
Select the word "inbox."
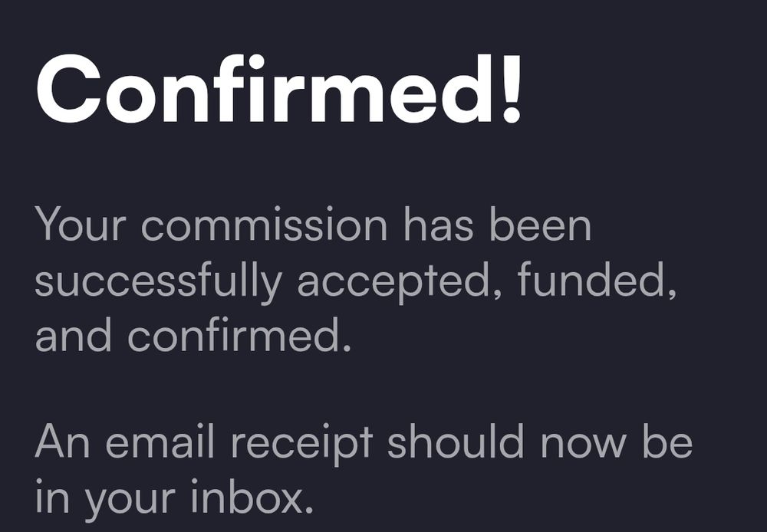[x=252, y=496]
